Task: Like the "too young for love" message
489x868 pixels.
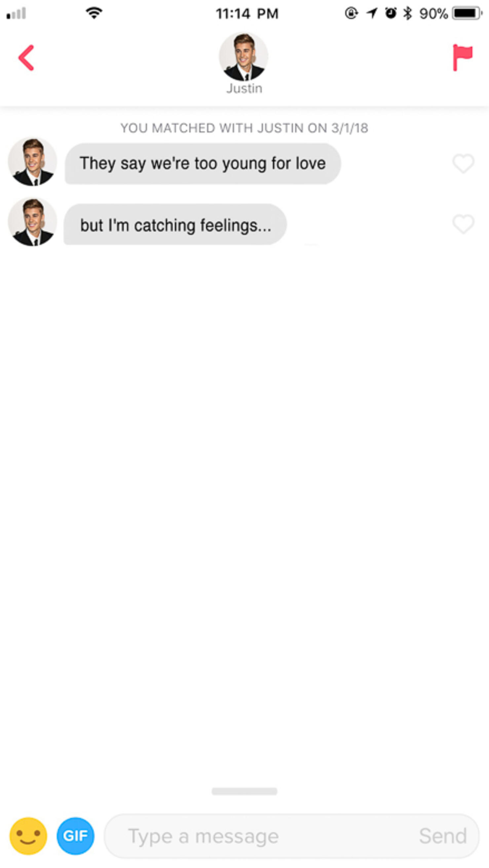Action: [x=463, y=163]
